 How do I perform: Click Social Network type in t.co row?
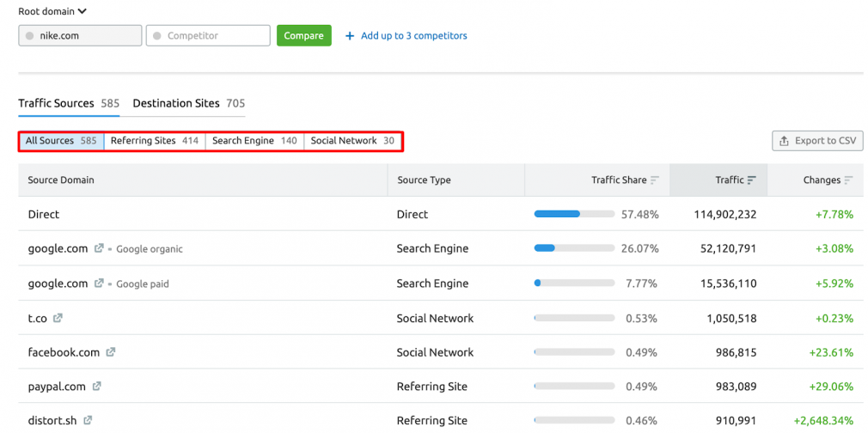[x=435, y=319]
